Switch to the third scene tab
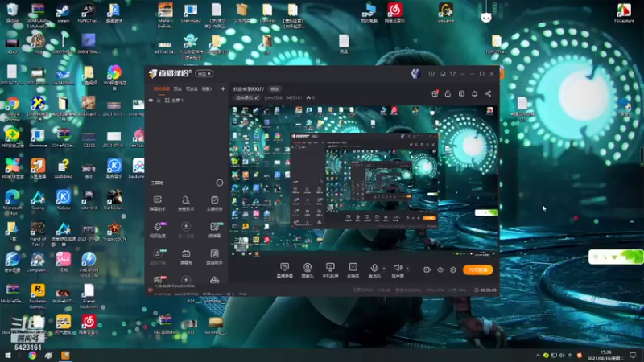 (x=192, y=88)
